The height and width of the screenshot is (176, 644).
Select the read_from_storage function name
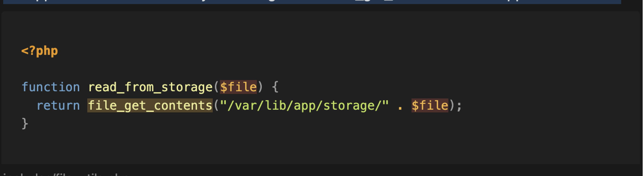150,87
